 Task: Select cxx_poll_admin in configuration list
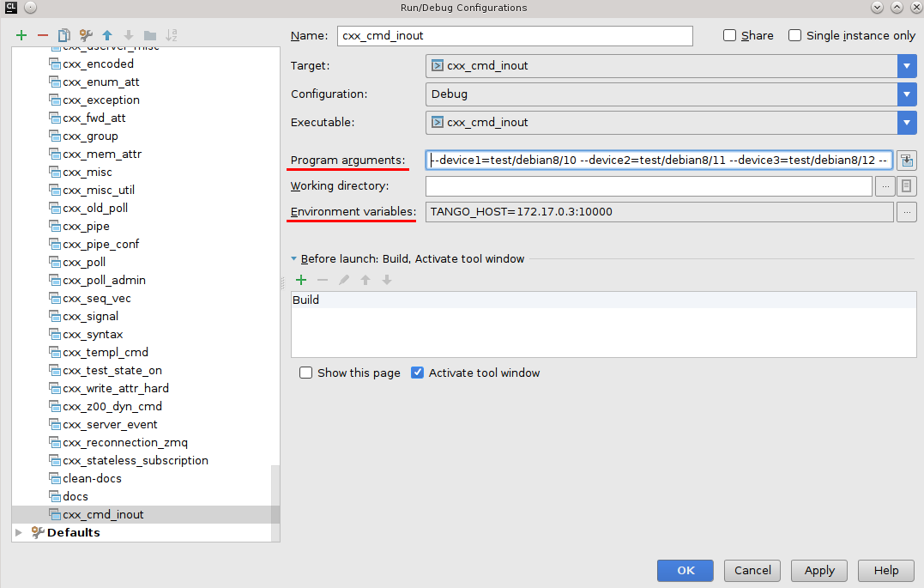104,280
